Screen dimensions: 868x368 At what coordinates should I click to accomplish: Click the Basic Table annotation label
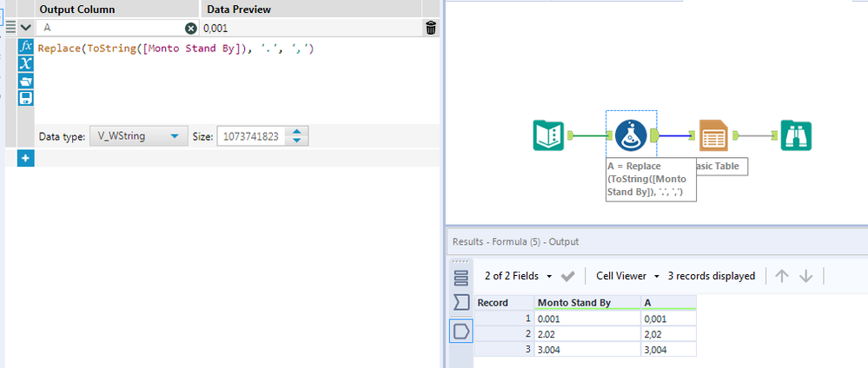(721, 166)
